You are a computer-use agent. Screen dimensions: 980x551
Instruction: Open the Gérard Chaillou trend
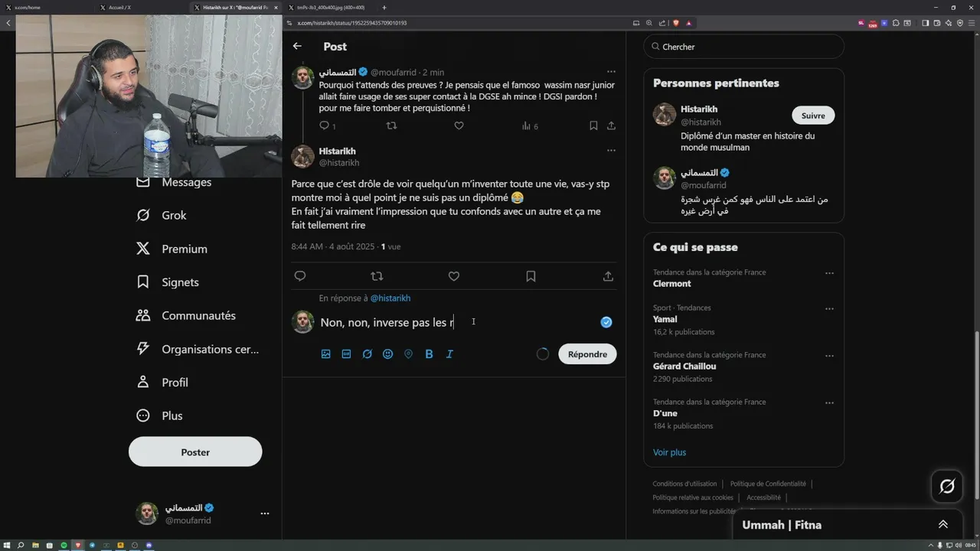[684, 367]
